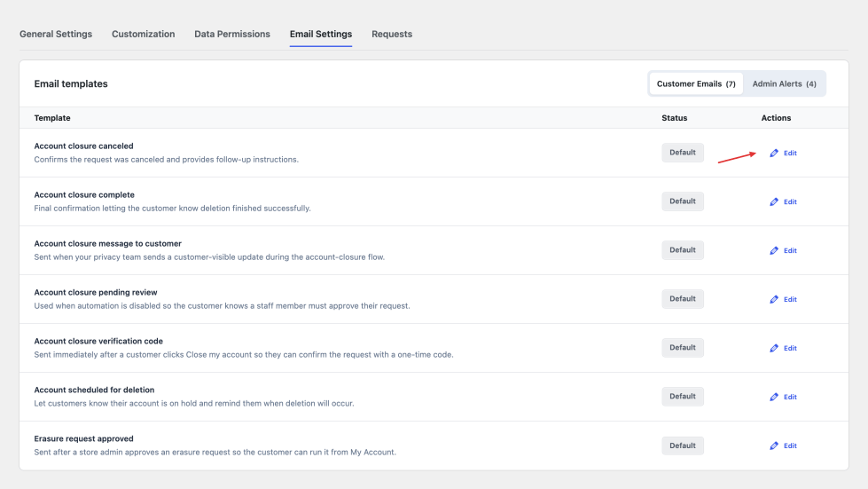Click Default status for Account scheduled for deletion

683,396
